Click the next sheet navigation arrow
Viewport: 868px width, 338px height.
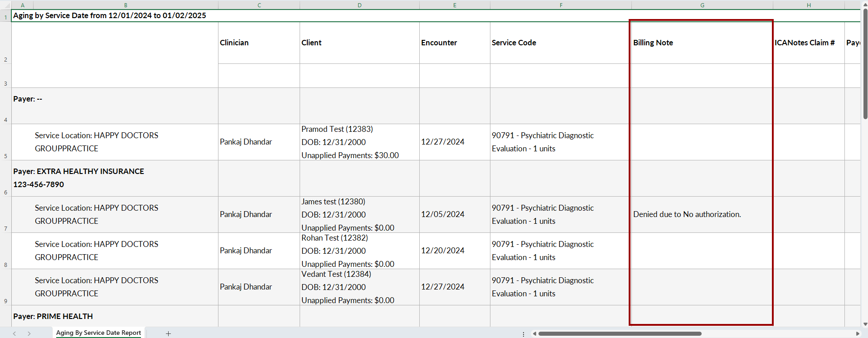[29, 333]
